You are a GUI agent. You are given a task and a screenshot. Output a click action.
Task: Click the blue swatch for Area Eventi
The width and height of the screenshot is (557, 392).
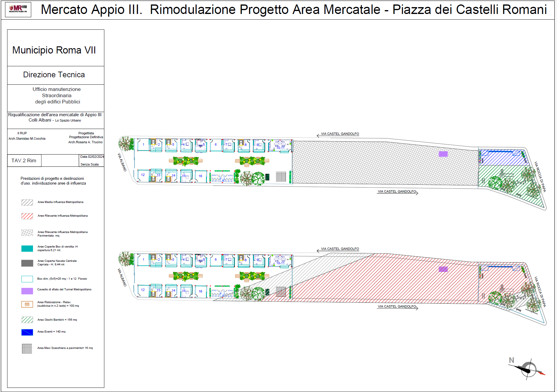[x=27, y=332]
